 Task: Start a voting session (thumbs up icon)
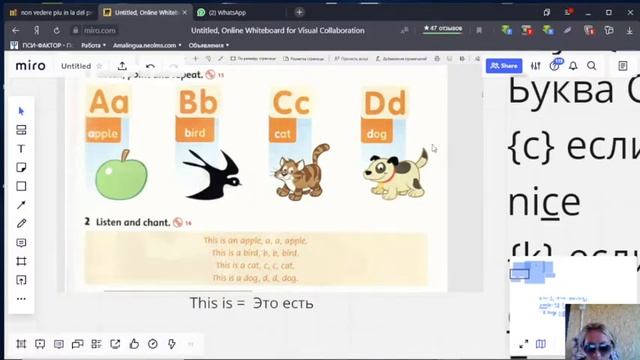tap(134, 344)
